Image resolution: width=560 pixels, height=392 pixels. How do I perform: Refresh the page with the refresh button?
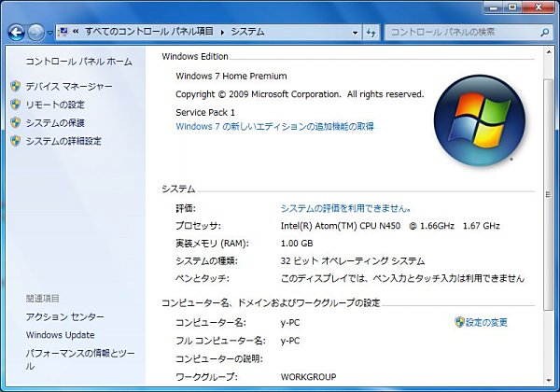tap(371, 33)
